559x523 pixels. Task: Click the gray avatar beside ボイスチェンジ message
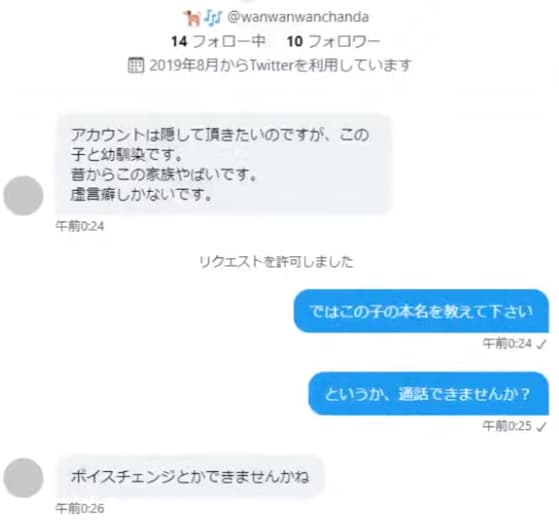24,478
